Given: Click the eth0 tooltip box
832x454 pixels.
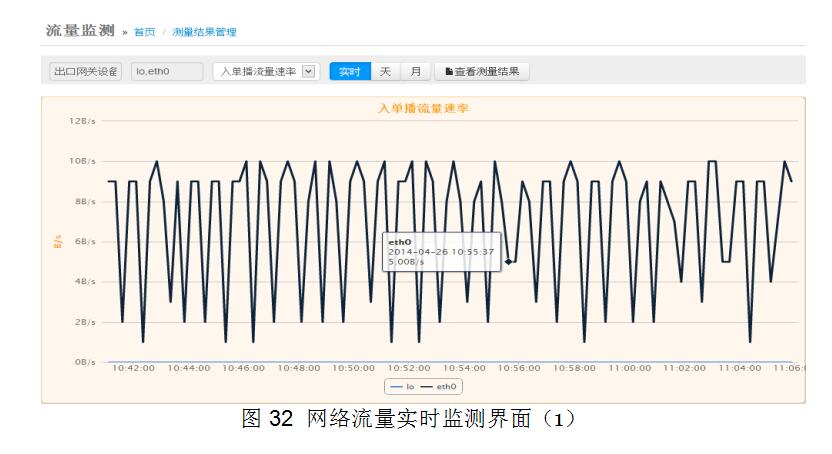Looking at the screenshot, I should click(x=441, y=252).
